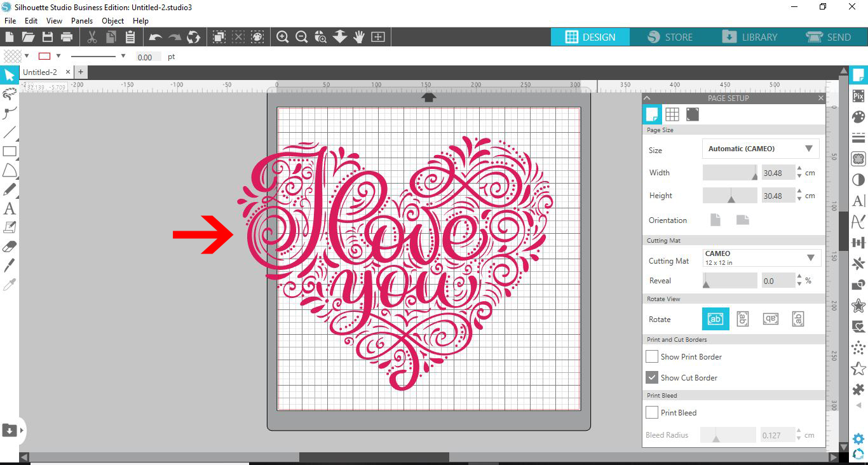
Task: Switch to the LIBRARY tab
Action: [x=752, y=37]
